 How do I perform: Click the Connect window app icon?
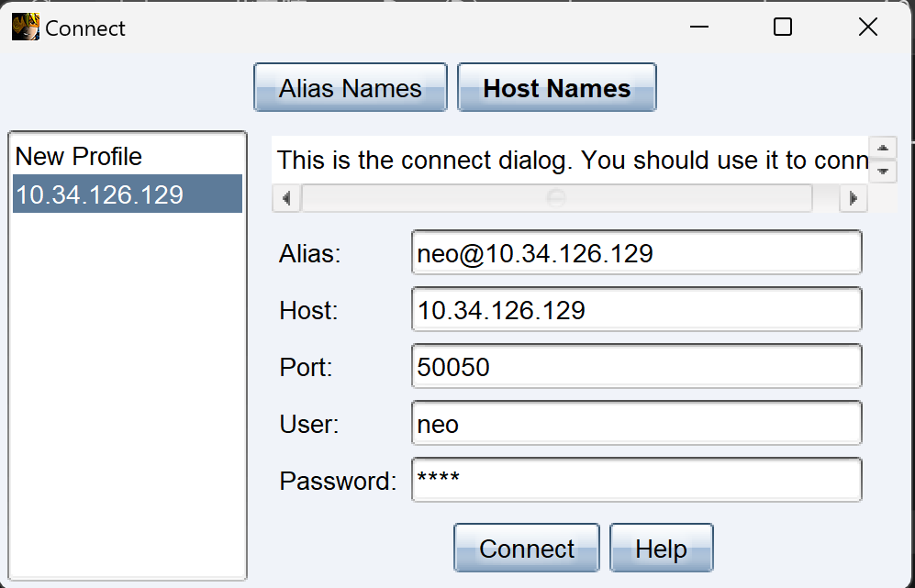coord(26,28)
